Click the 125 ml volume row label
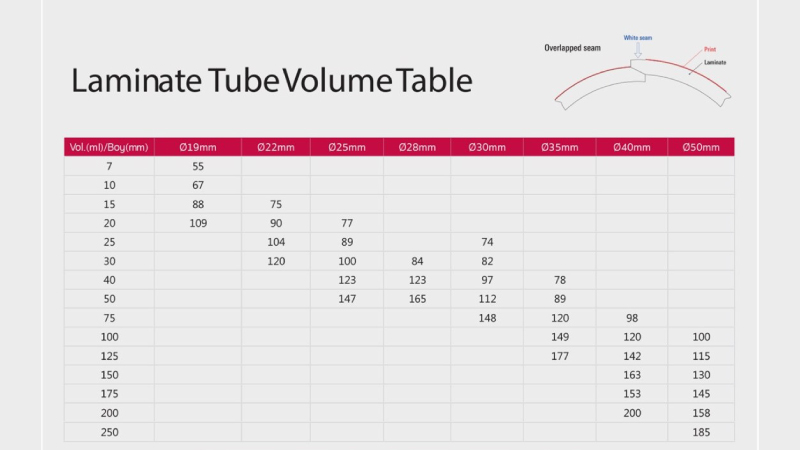 tap(109, 356)
